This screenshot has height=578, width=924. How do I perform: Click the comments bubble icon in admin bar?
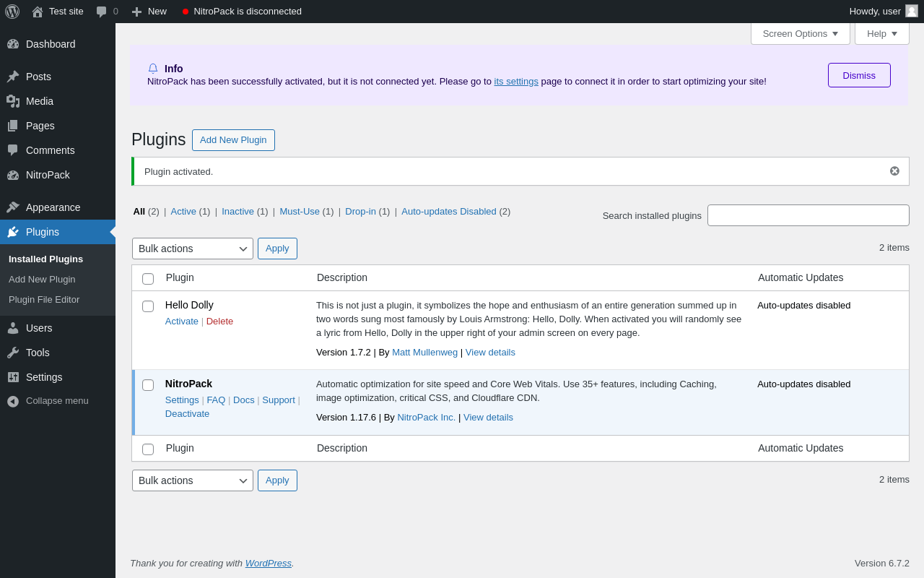[x=102, y=12]
